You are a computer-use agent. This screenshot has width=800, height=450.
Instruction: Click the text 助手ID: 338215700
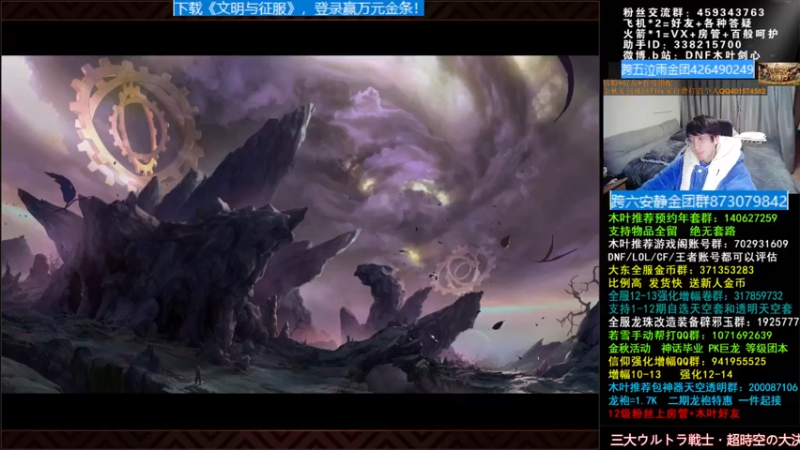pyautogui.click(x=682, y=44)
